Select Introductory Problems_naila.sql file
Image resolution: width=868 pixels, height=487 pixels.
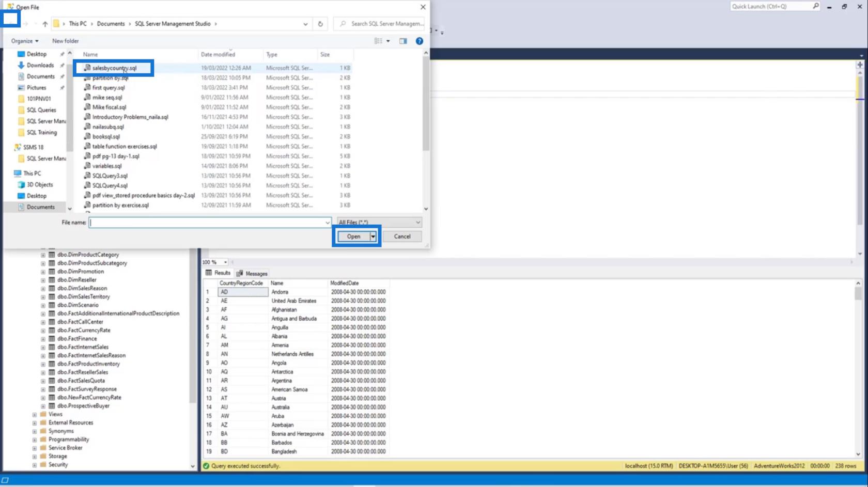coord(130,117)
